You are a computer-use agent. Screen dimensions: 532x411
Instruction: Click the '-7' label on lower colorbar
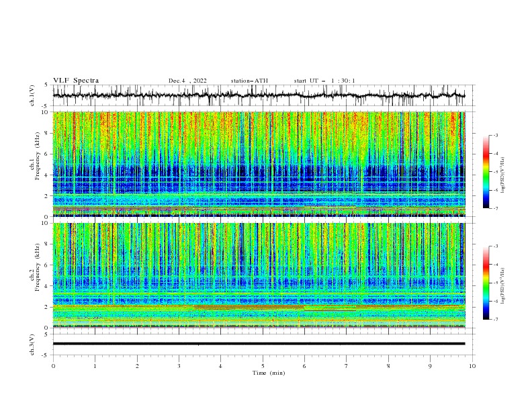pyautogui.click(x=495, y=320)
